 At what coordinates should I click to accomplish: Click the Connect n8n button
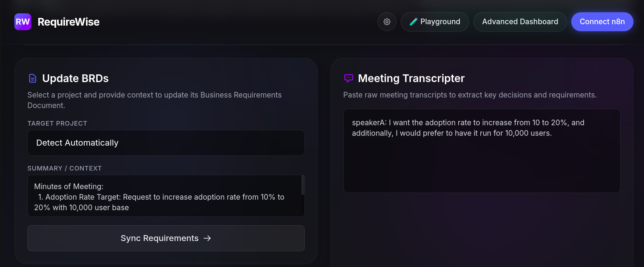pyautogui.click(x=602, y=21)
